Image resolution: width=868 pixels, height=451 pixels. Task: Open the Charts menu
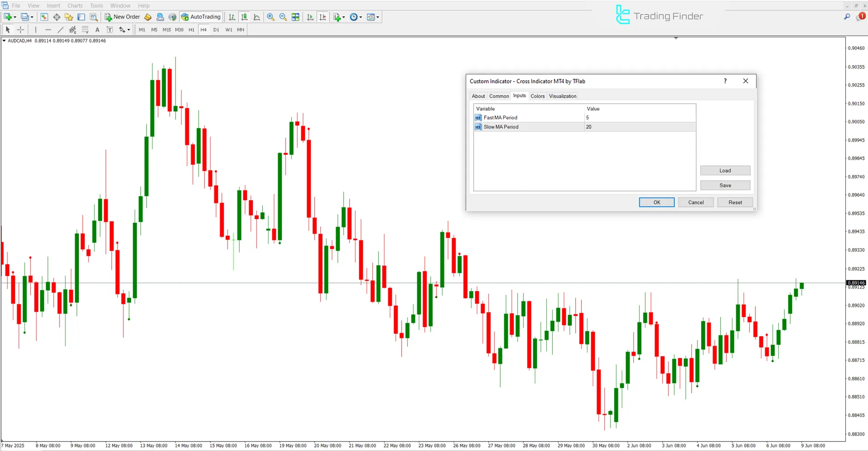point(74,5)
